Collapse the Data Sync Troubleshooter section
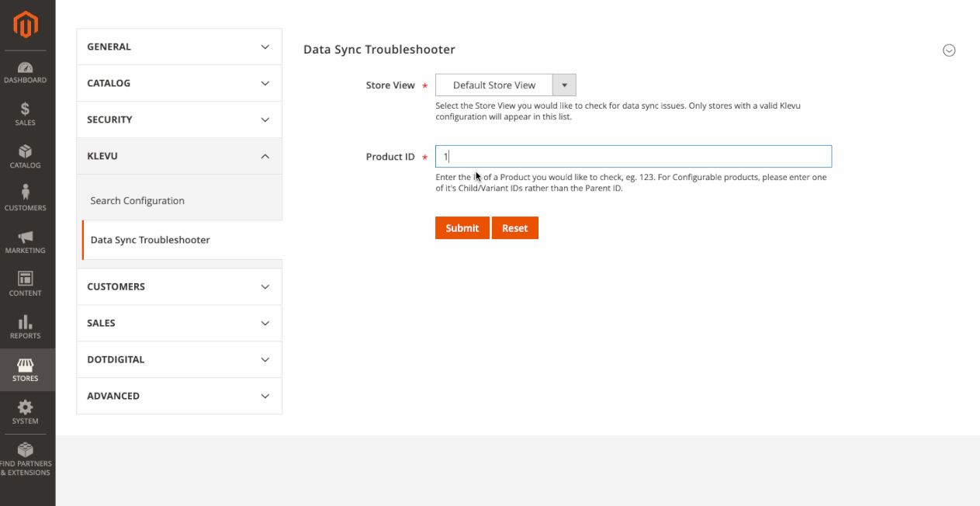980x506 pixels. point(948,50)
